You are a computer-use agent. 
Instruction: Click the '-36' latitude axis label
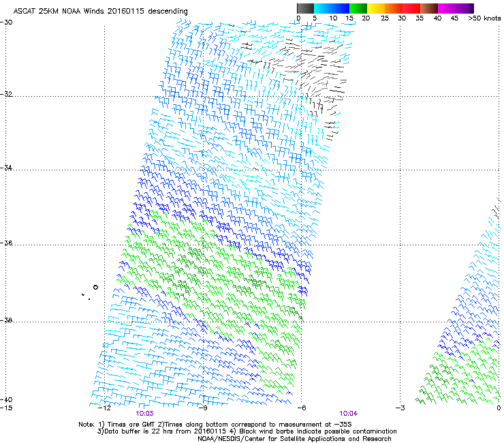(6, 243)
